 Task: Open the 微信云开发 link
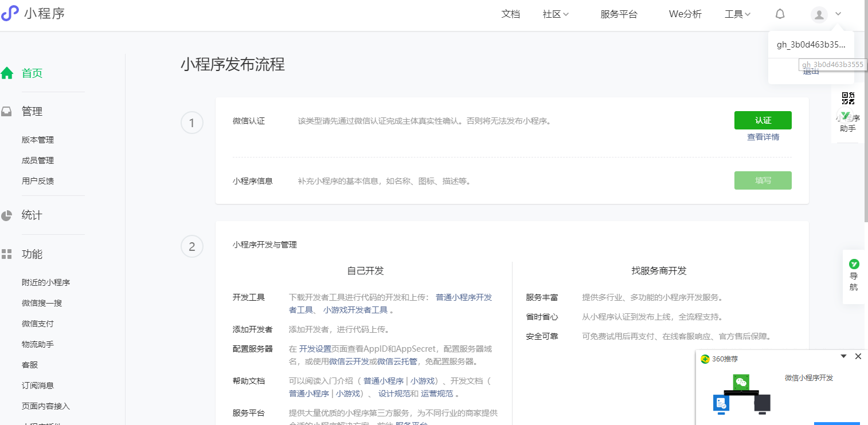click(349, 361)
